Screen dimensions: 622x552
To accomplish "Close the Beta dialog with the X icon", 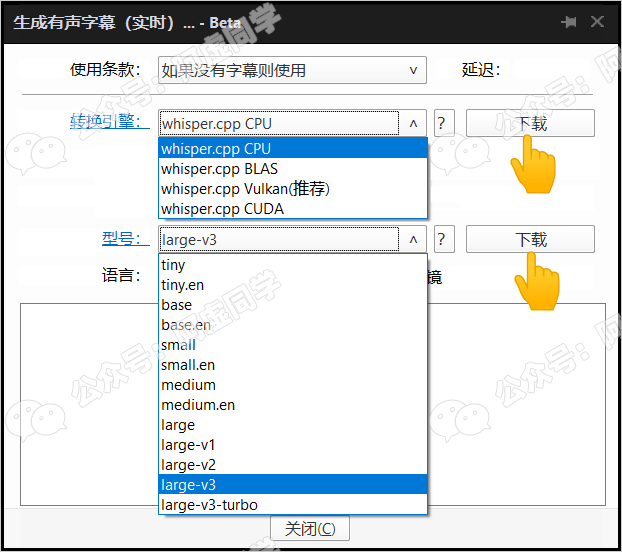I will 597,22.
